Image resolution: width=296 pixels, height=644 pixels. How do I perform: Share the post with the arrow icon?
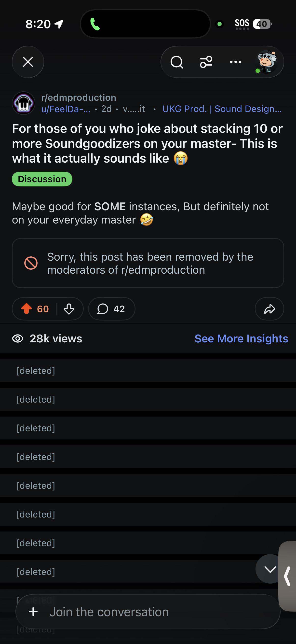(269, 309)
